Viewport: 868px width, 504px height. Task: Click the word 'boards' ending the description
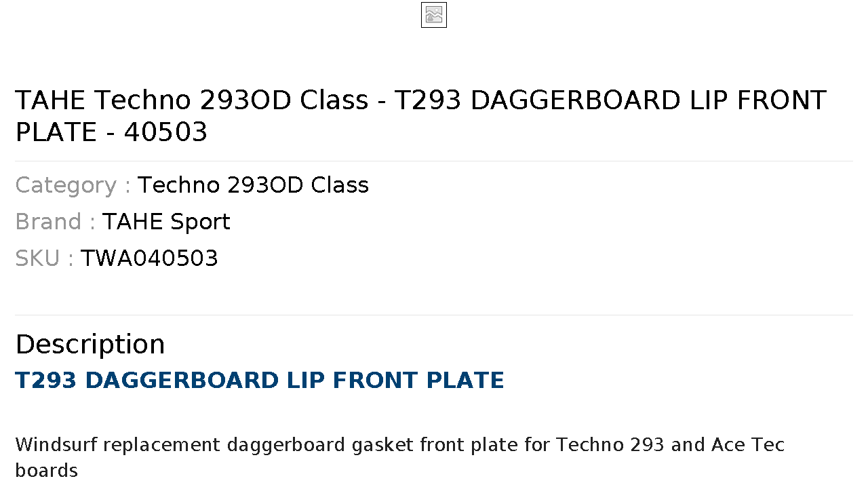tap(46, 471)
